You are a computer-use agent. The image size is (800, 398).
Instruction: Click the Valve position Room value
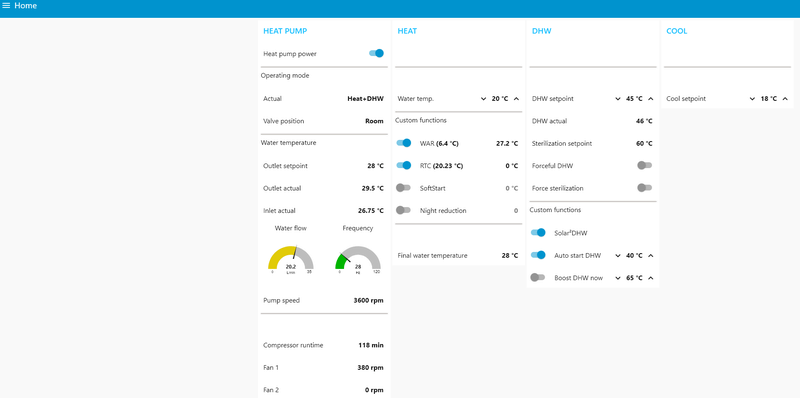pyautogui.click(x=374, y=121)
